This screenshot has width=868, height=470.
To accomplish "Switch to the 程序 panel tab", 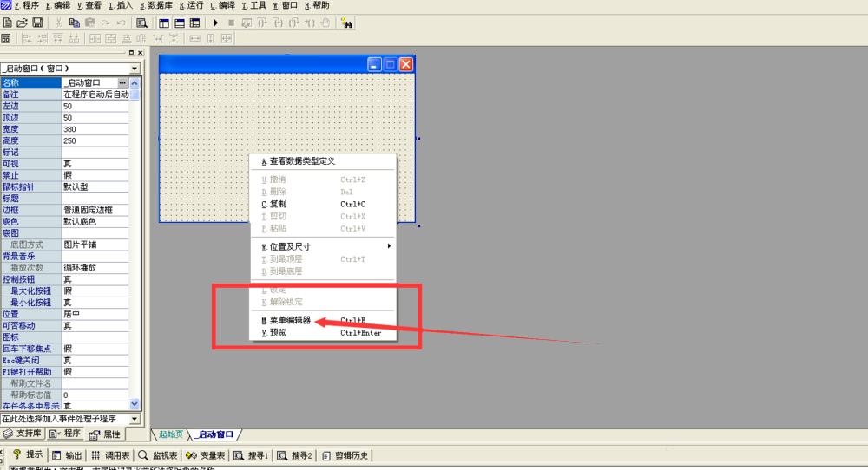I will (65, 434).
